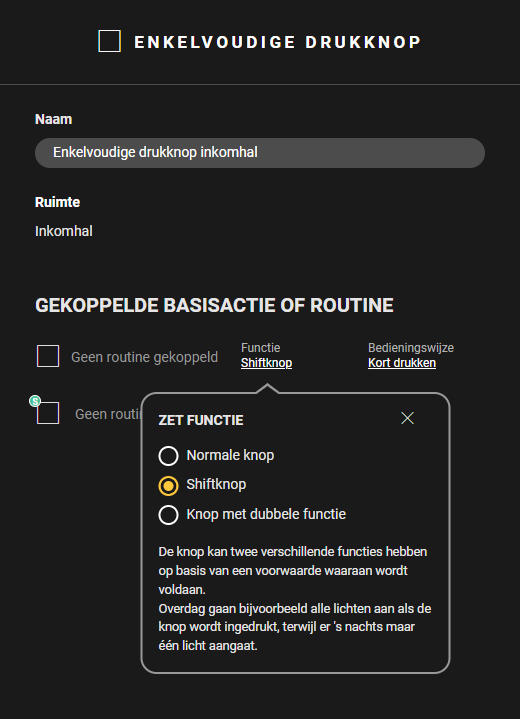Image resolution: width=520 pixels, height=719 pixels.
Task: Click the square button icon in first routine row
Action: pos(48,356)
